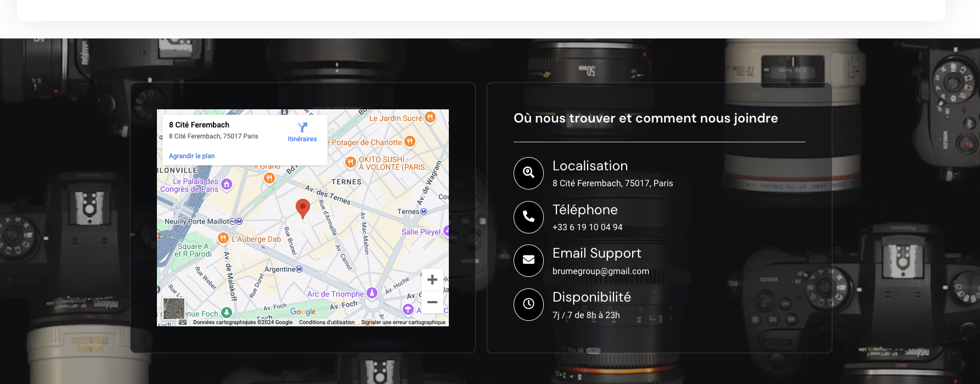Switch to satellite imagery thumbnail
The height and width of the screenshot is (384, 980).
174,308
